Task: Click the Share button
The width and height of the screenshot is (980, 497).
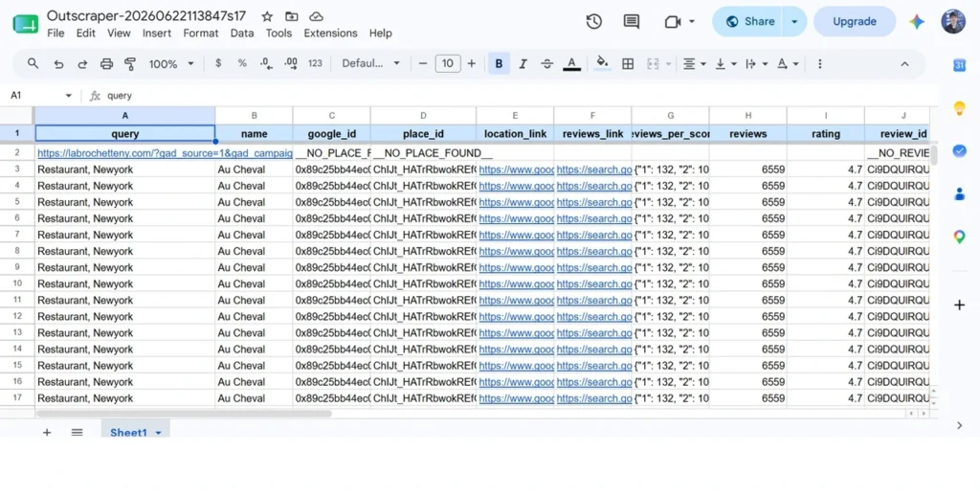Action: pyautogui.click(x=750, y=21)
